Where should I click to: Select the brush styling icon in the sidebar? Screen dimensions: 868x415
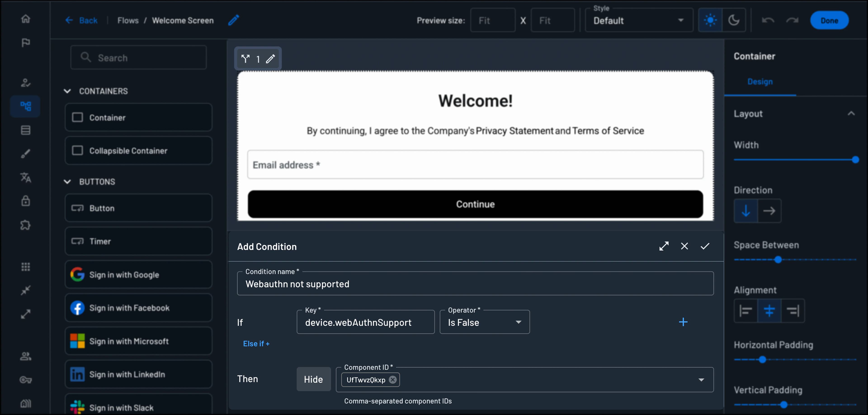(x=25, y=154)
